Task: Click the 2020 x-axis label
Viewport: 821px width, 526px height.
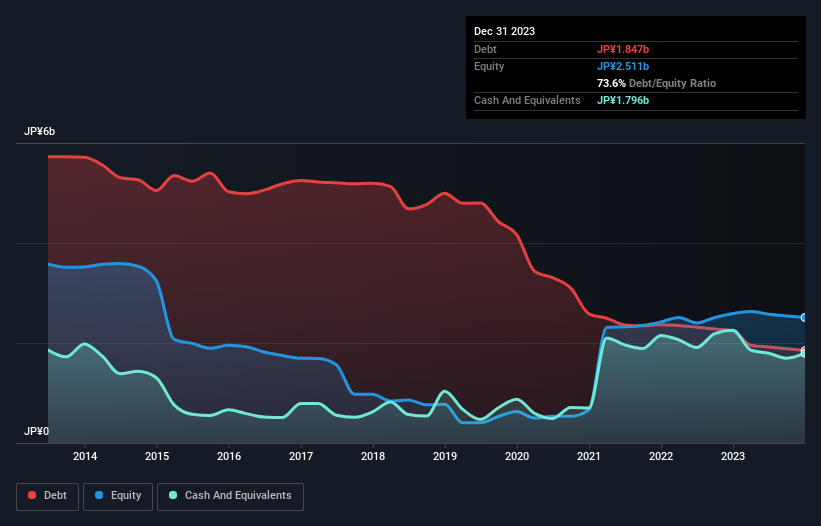Action: (517, 456)
